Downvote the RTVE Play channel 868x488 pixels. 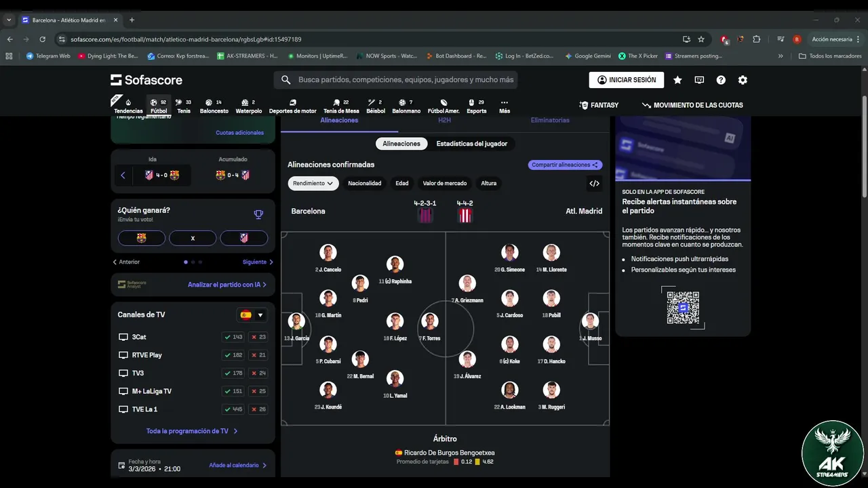258,355
